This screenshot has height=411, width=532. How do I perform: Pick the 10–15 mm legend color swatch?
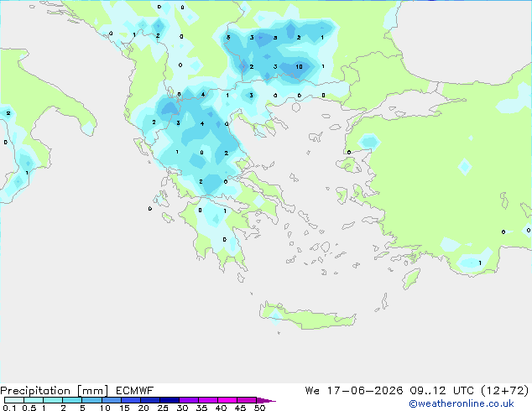coord(111,400)
